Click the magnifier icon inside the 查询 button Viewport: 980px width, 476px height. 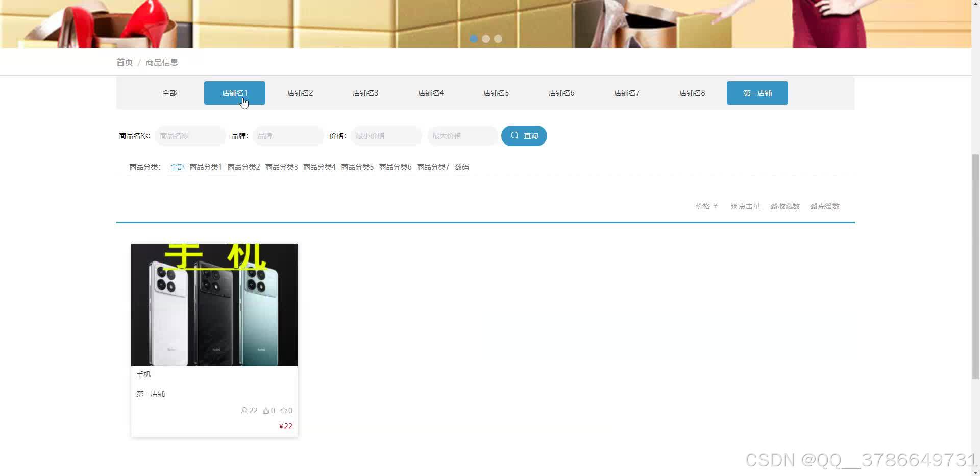click(514, 135)
